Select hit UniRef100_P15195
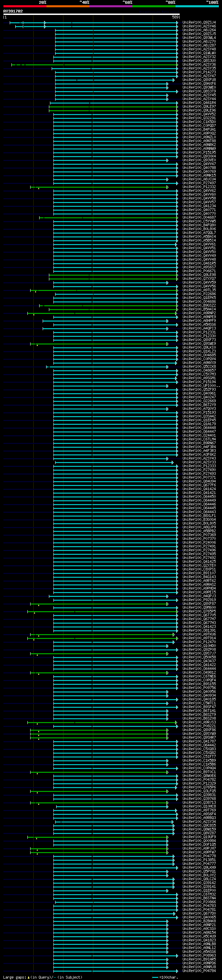Image resolution: width=222 pixels, height=980 pixels. pos(199,153)
